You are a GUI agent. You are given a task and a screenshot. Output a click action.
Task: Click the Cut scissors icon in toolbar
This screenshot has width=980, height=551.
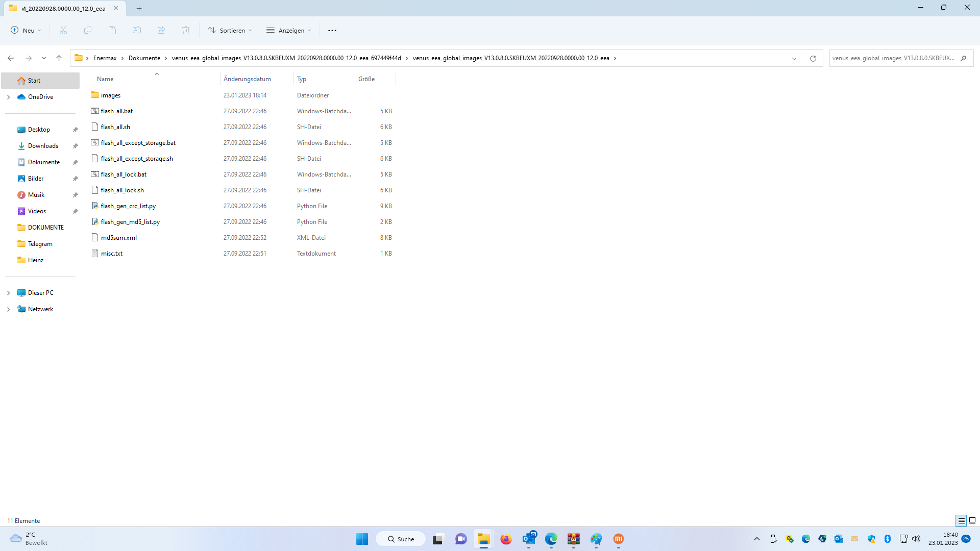tap(63, 31)
